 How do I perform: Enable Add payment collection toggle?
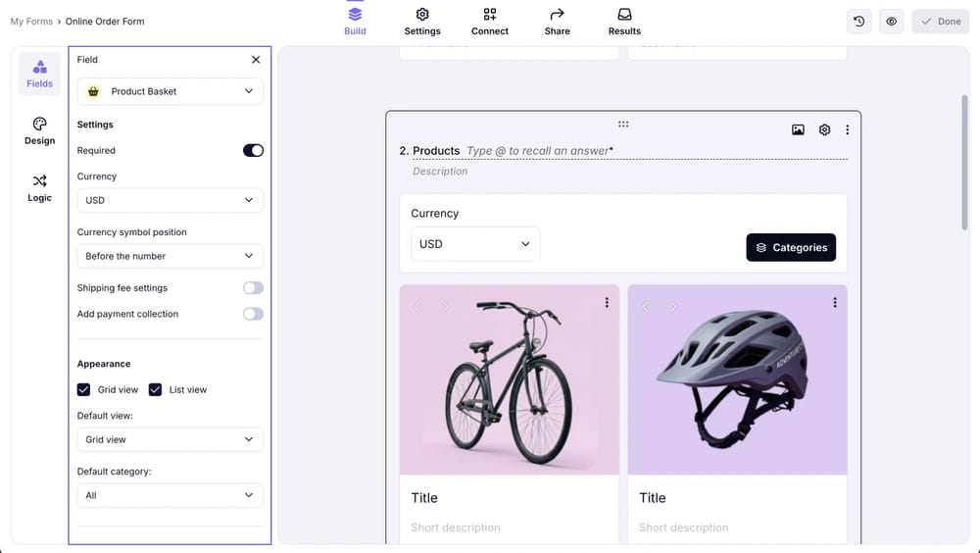[253, 314]
